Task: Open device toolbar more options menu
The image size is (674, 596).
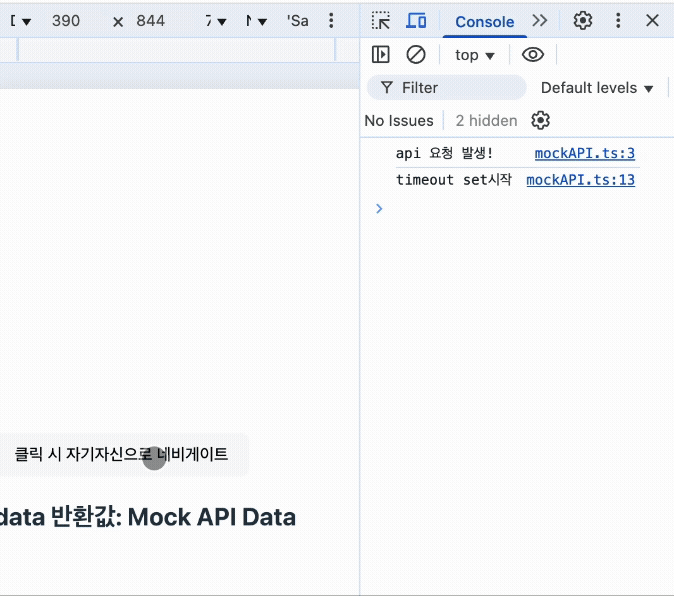Action: (x=331, y=20)
